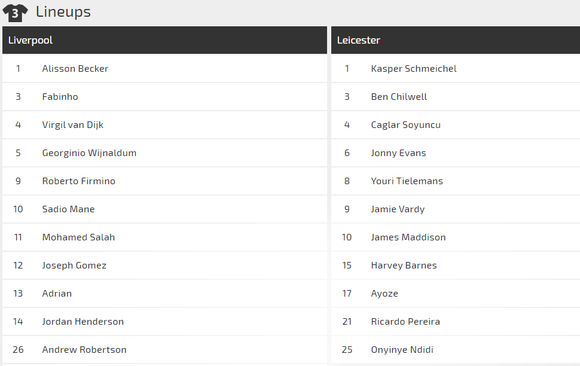
Task: Open Andrew Robertson's entry
Action: (84, 350)
